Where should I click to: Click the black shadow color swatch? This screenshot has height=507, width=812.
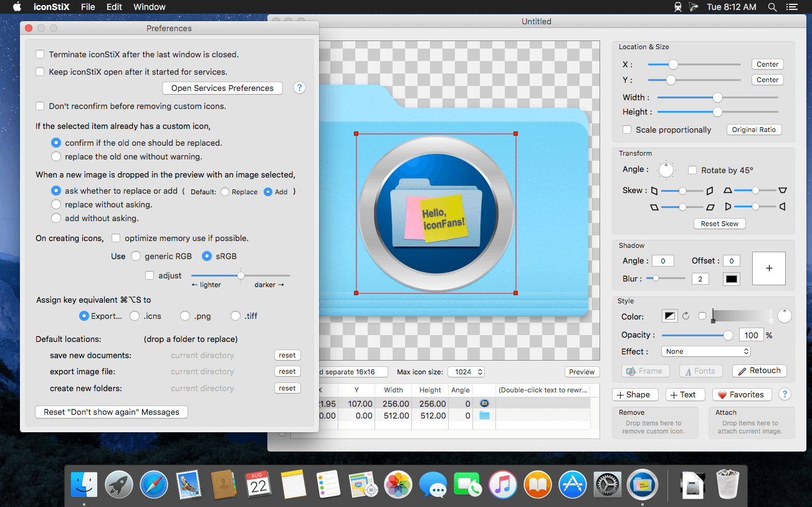coord(732,279)
